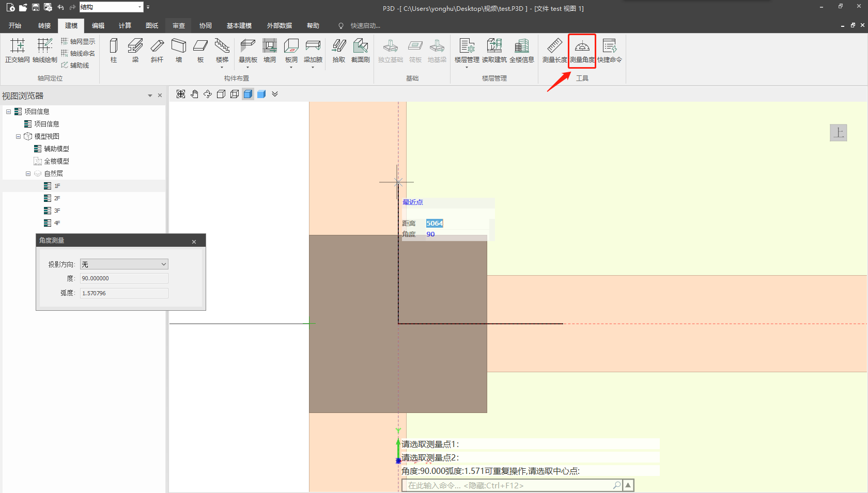
Task: Toggle the shaded view mode cube icon
Action: click(x=248, y=94)
